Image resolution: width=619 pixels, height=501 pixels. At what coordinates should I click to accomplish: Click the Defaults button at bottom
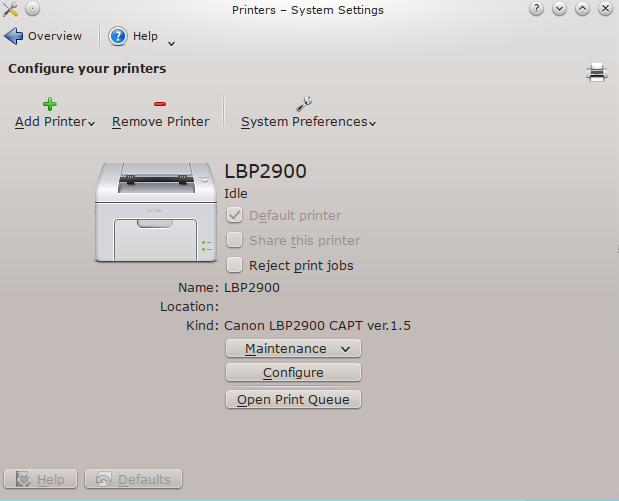(x=134, y=480)
